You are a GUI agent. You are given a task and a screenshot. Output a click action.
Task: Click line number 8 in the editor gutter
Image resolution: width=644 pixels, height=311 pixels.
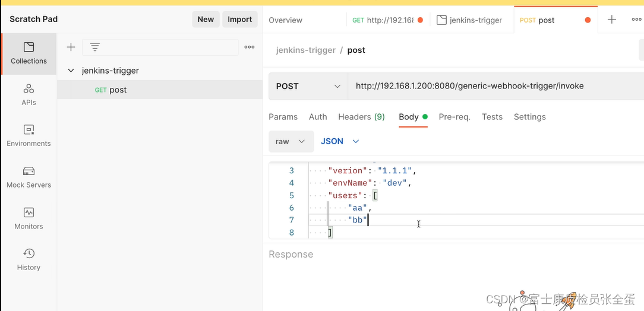292,233
